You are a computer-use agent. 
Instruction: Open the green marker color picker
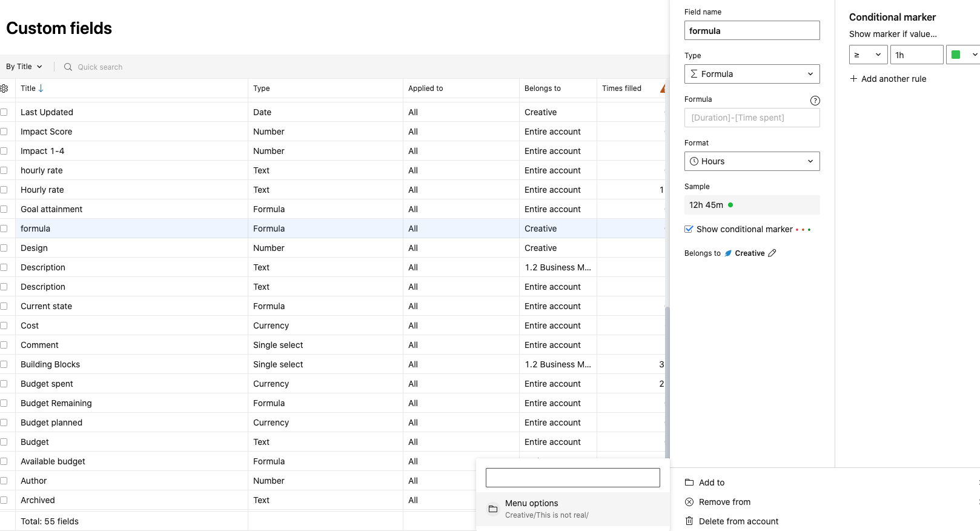(964, 55)
